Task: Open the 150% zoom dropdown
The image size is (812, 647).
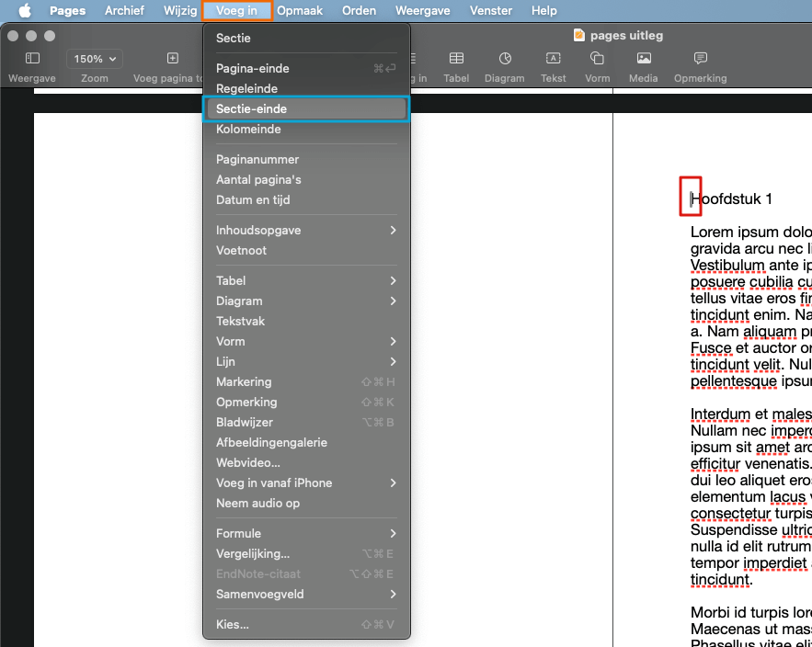Action: [95, 59]
